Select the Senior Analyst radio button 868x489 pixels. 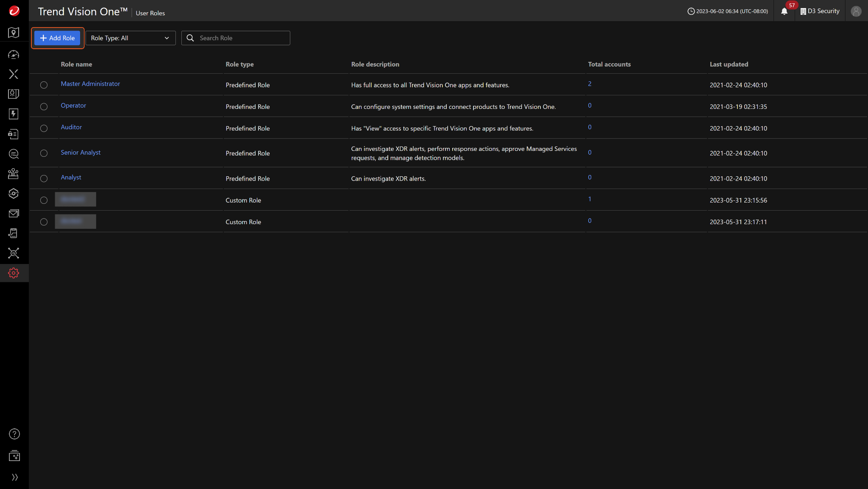(x=44, y=153)
